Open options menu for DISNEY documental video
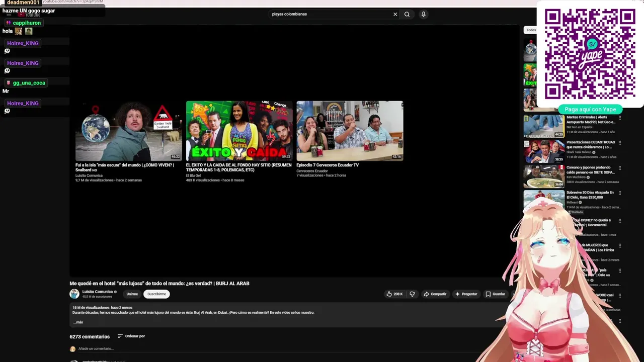644x362 pixels. tap(620, 221)
